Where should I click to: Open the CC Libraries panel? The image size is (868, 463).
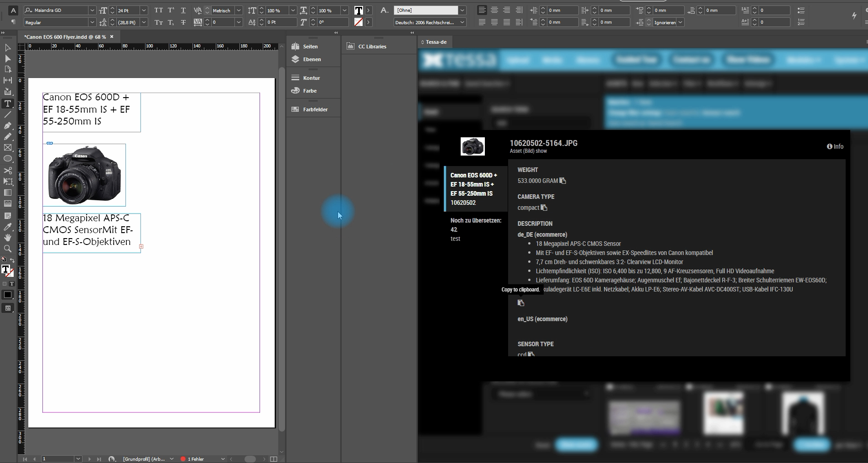(372, 47)
